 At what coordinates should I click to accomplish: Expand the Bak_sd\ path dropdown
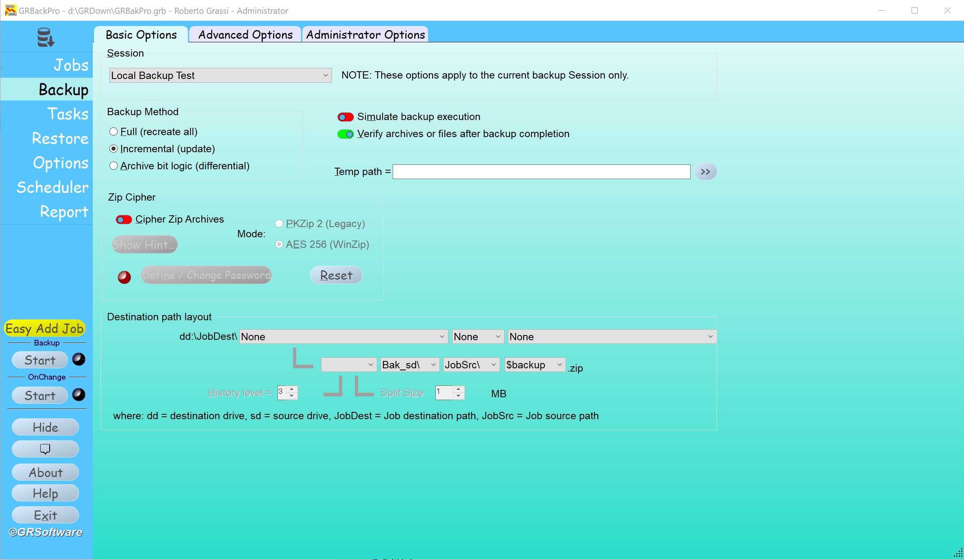[409, 365]
